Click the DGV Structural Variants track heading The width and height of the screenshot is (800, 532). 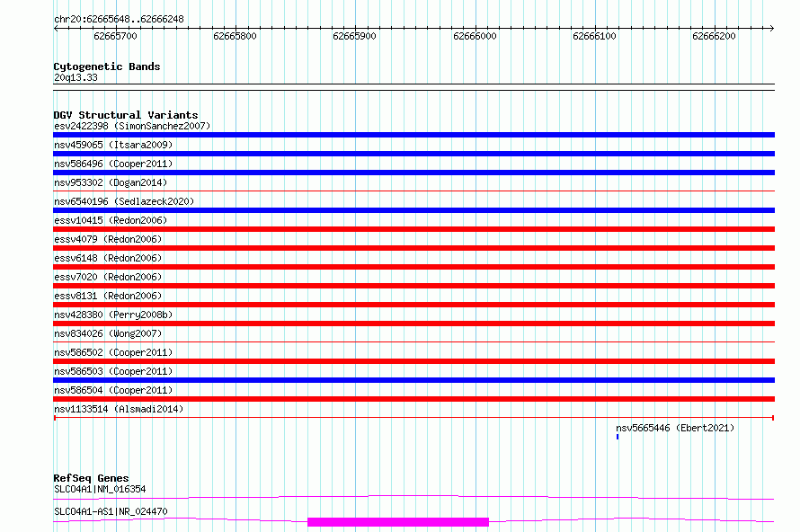(126, 115)
